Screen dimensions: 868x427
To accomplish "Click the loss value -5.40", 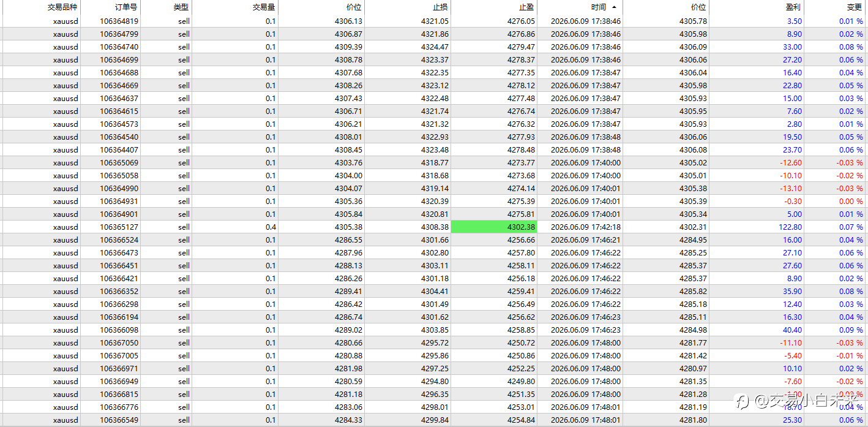I will click(793, 355).
